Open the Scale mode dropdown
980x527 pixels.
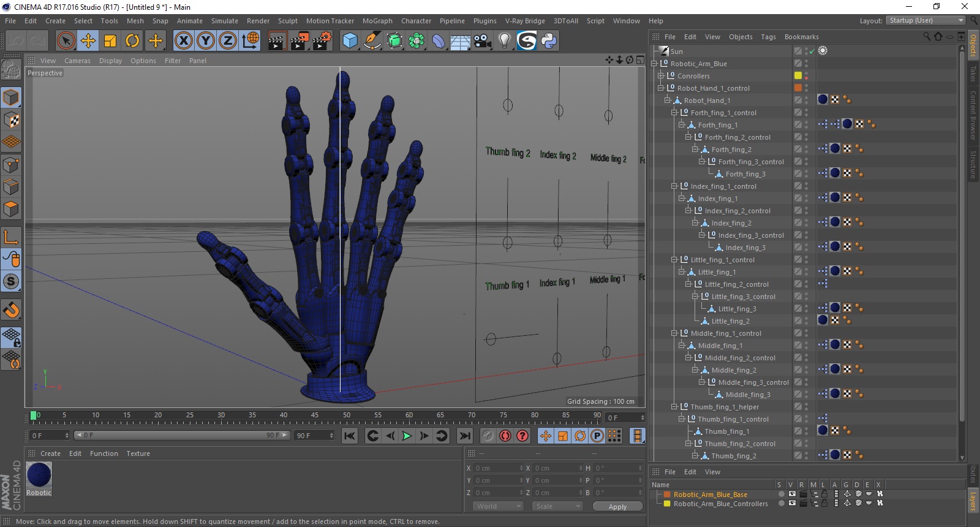coord(557,506)
